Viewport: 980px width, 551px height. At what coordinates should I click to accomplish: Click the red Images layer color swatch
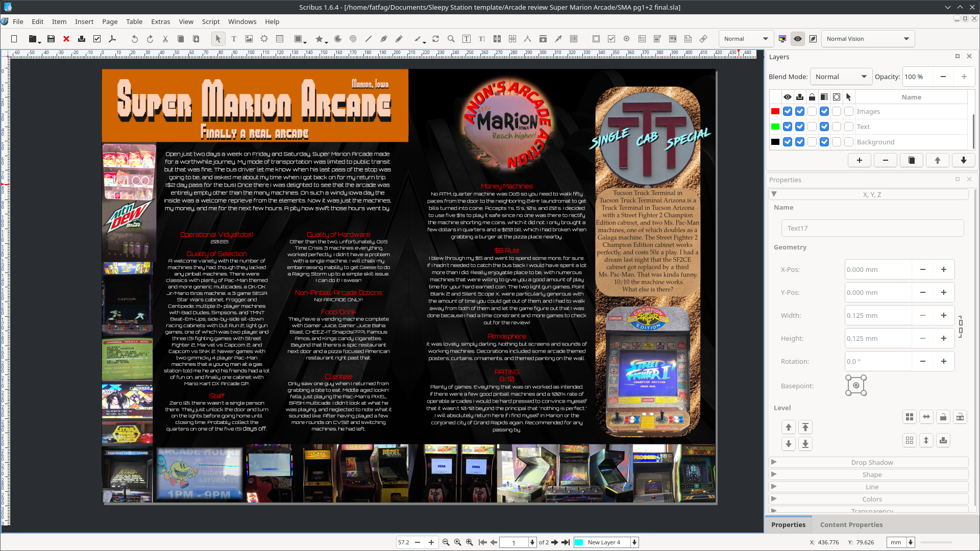point(775,111)
